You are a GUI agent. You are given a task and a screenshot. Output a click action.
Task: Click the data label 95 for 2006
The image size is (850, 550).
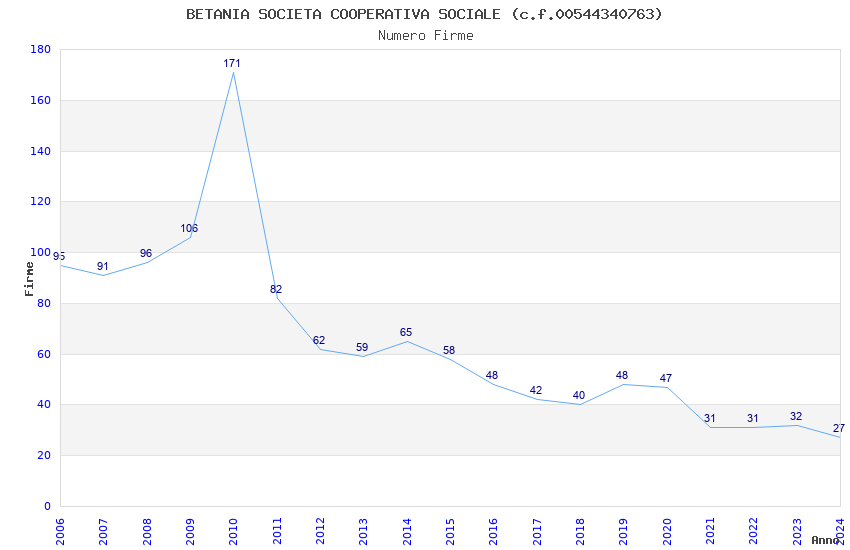pos(59,256)
